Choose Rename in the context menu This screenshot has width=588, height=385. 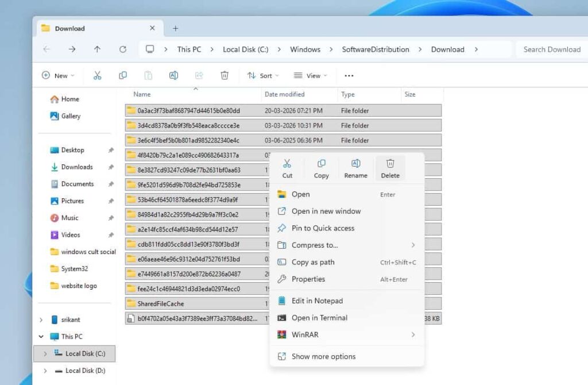pyautogui.click(x=356, y=168)
